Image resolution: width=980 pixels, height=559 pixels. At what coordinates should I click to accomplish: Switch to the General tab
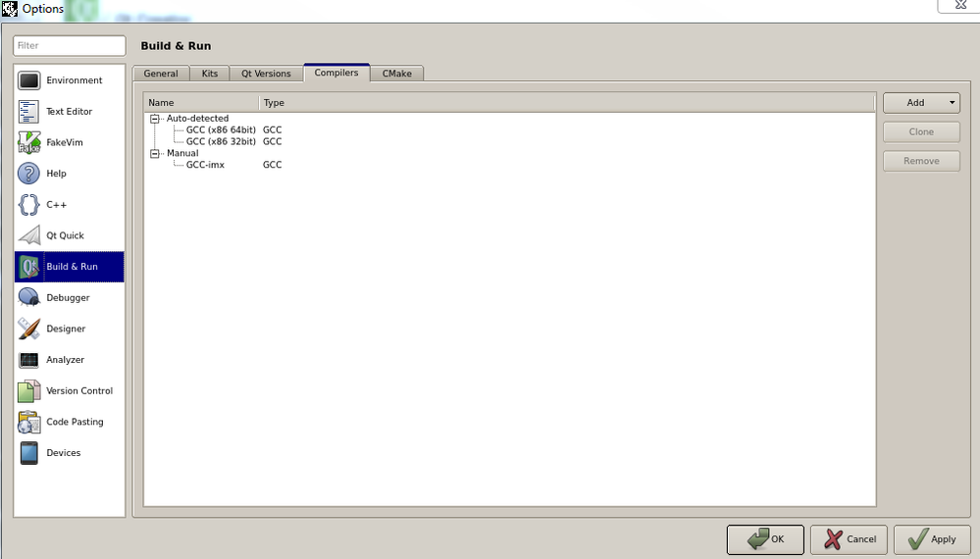click(161, 74)
